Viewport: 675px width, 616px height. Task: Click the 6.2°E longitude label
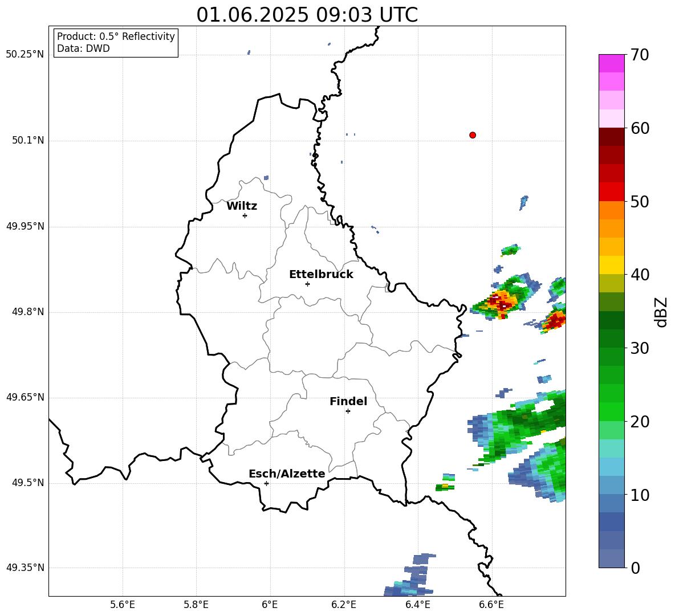tap(344, 605)
